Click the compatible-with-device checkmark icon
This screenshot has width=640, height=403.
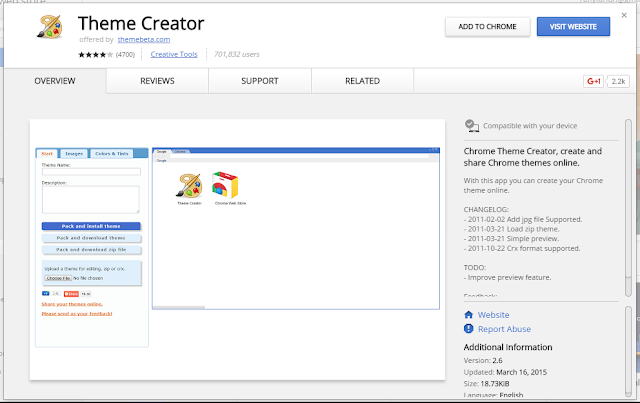pos(471,126)
